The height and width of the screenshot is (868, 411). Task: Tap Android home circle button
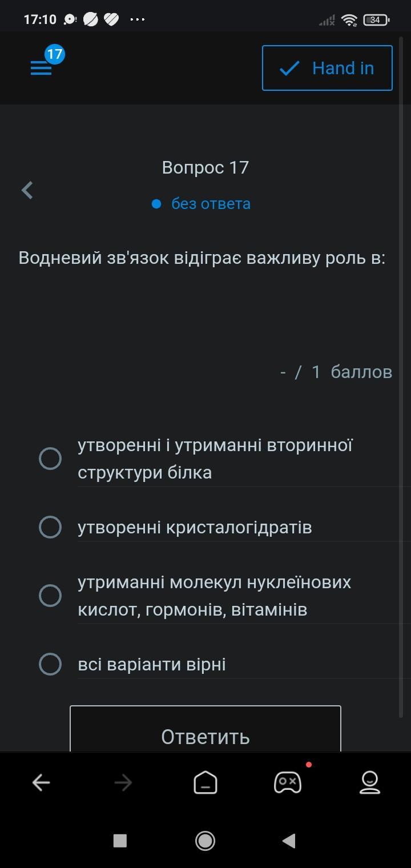click(205, 841)
